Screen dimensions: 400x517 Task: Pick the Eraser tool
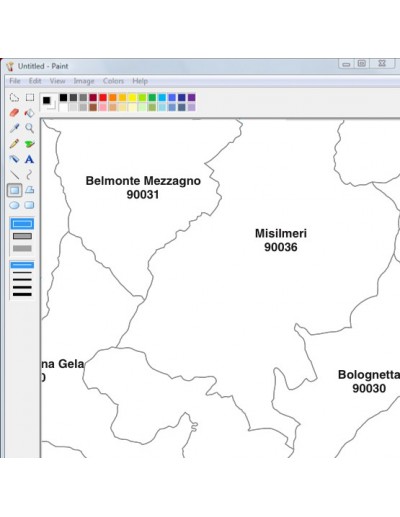[14, 113]
